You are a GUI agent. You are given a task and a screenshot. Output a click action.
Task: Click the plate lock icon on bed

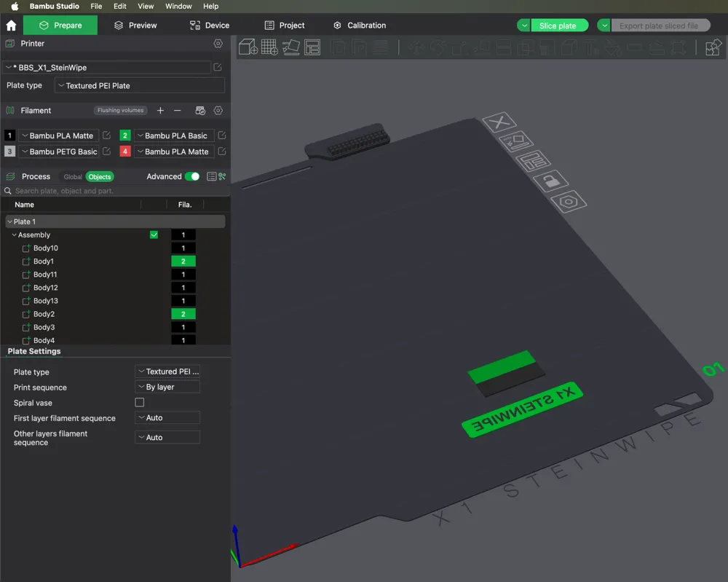550,181
